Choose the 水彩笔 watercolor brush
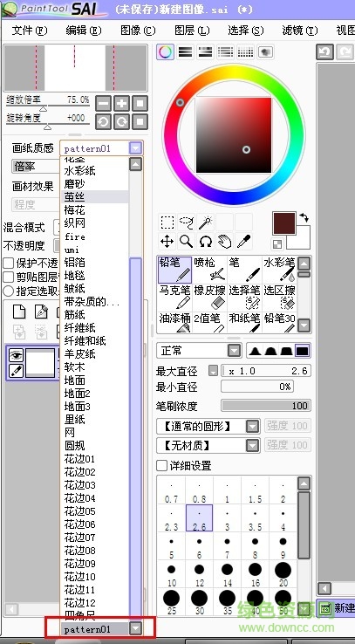The width and height of the screenshot is (355, 644). click(279, 270)
